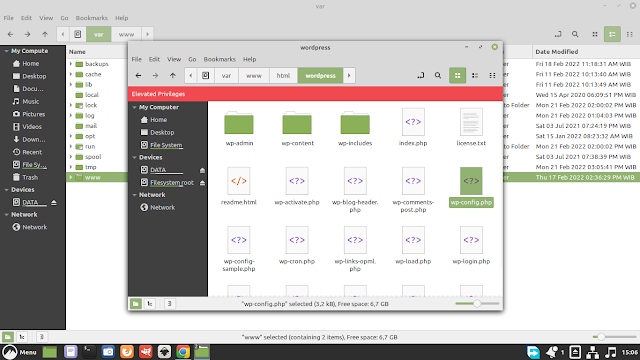Select the license.txt file
Image resolution: width=640 pixels, height=360 pixels.
tap(471, 127)
